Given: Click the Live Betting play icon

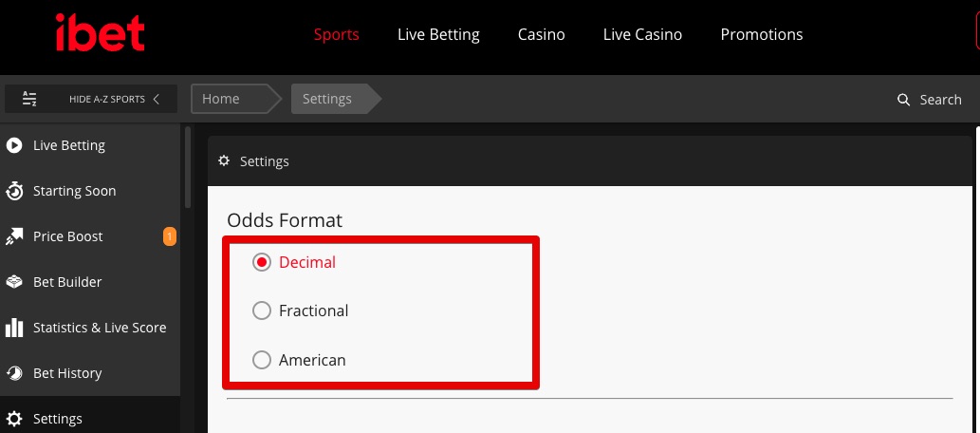Looking at the screenshot, I should [x=13, y=145].
